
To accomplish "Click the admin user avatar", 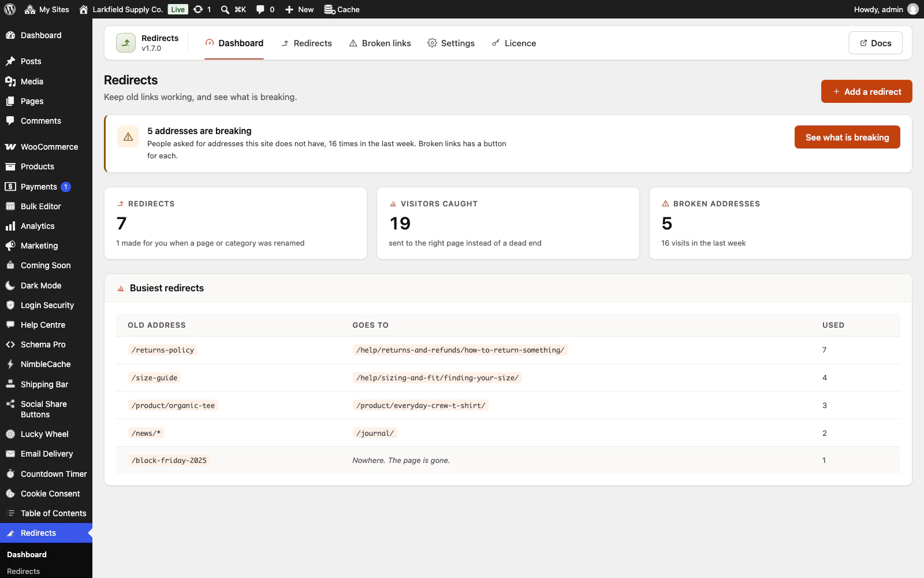I will click(912, 9).
